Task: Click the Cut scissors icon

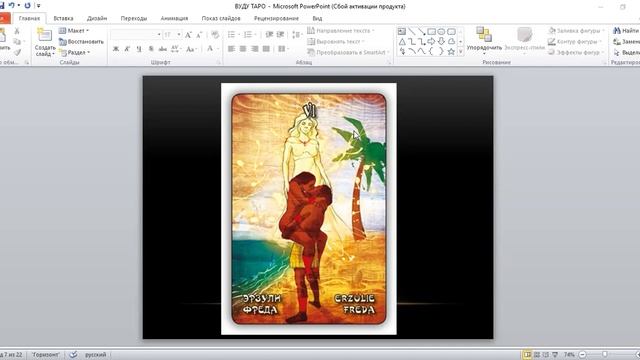Action: pyautogui.click(x=17, y=31)
